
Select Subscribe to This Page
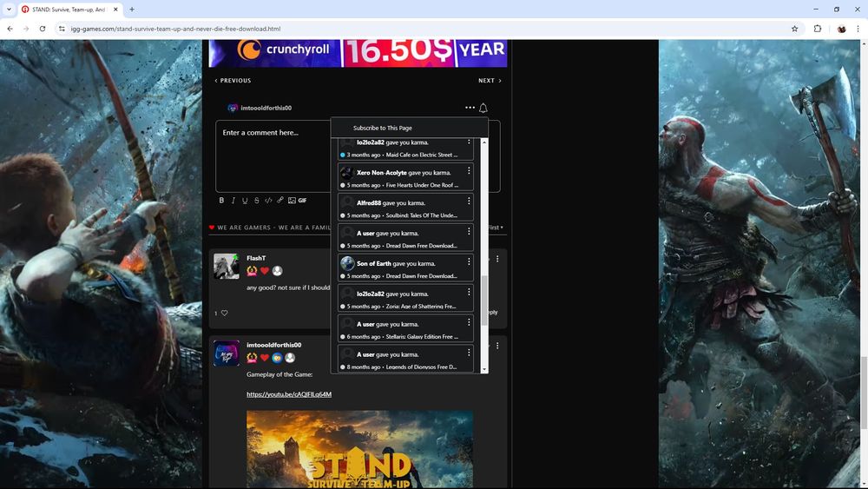point(383,128)
